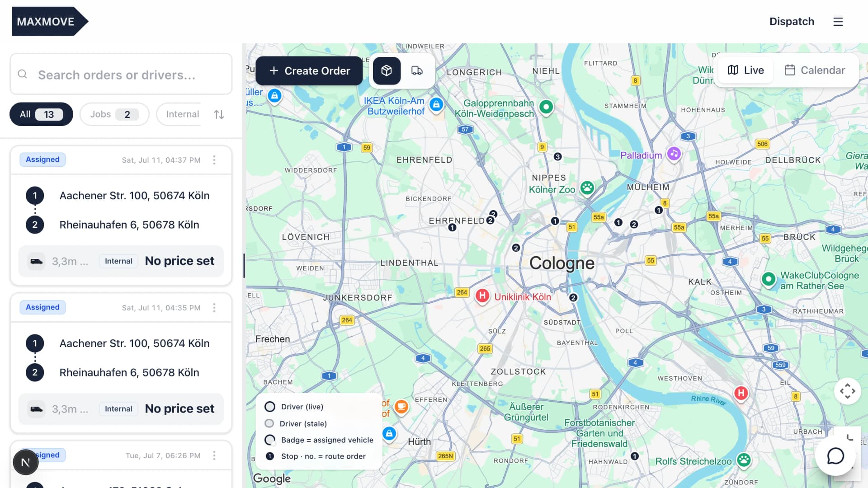Click WakeClubCologne green marker
The image size is (868, 488).
[769, 280]
